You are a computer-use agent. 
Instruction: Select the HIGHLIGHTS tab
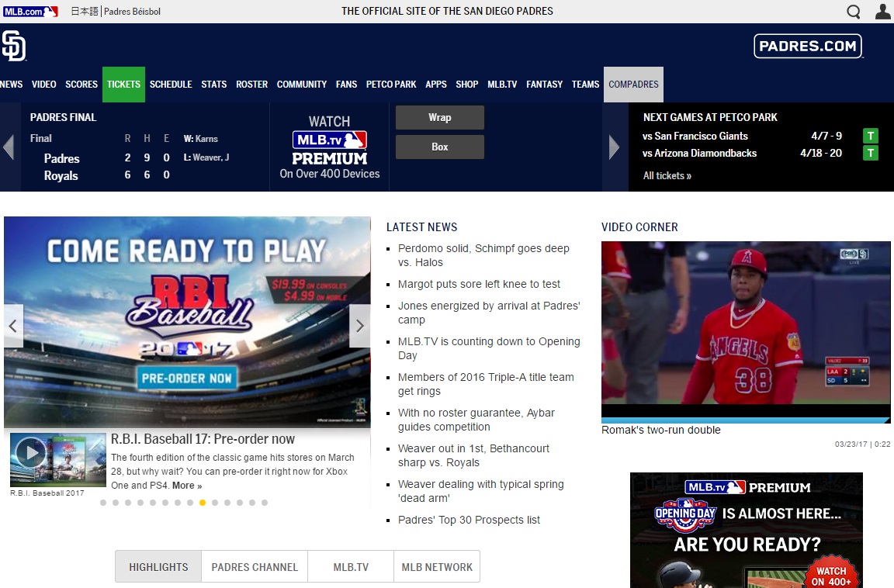coord(158,567)
